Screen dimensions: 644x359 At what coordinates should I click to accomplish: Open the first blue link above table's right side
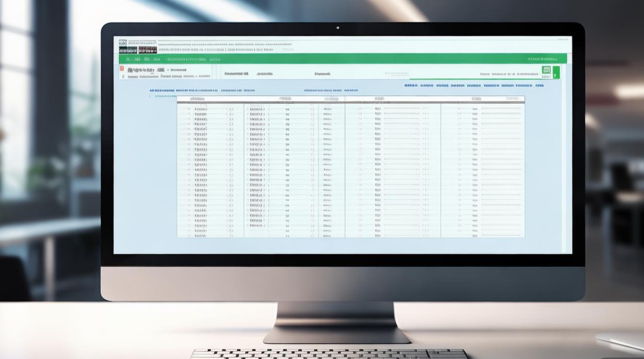click(411, 86)
